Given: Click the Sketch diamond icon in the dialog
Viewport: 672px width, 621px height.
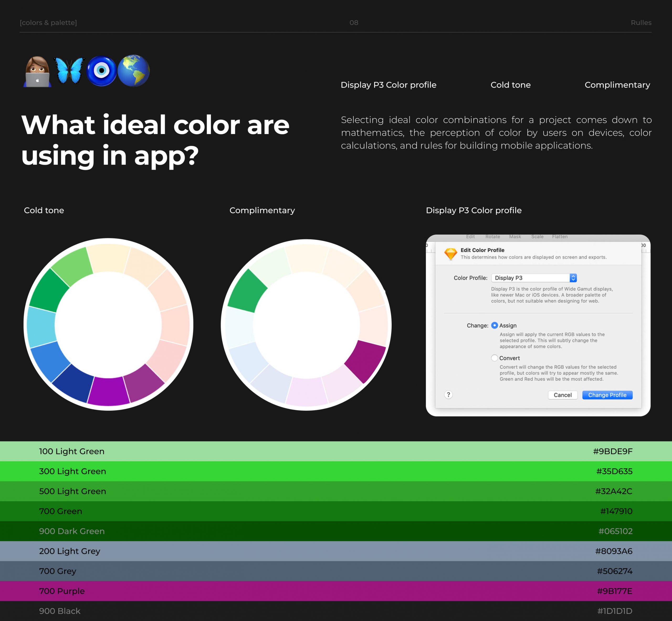Looking at the screenshot, I should click(x=450, y=253).
